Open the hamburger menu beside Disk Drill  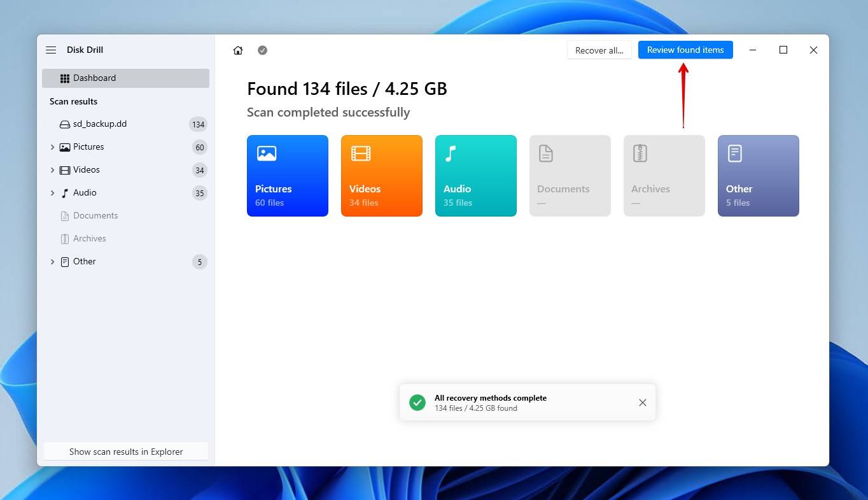coord(51,50)
